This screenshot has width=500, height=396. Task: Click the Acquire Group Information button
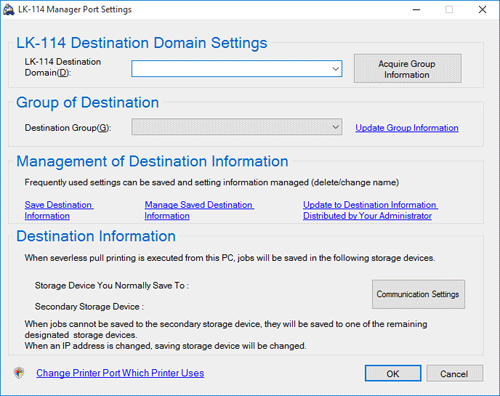pos(408,69)
